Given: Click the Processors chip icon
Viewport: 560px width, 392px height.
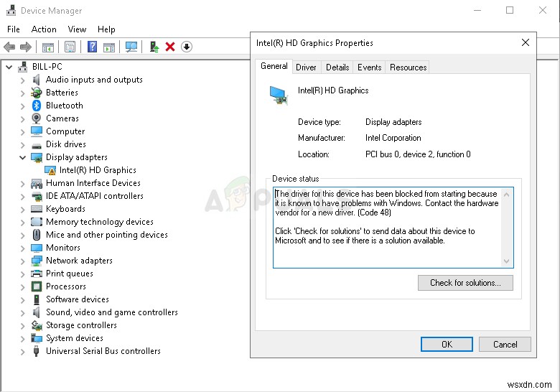Looking at the screenshot, I should pos(37,286).
